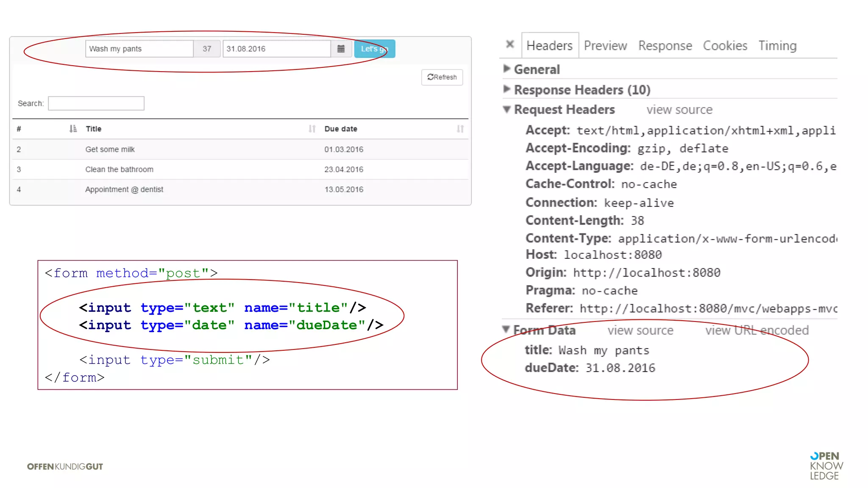Click the row number 4 cell
The width and height of the screenshot is (868, 488).
tap(19, 189)
